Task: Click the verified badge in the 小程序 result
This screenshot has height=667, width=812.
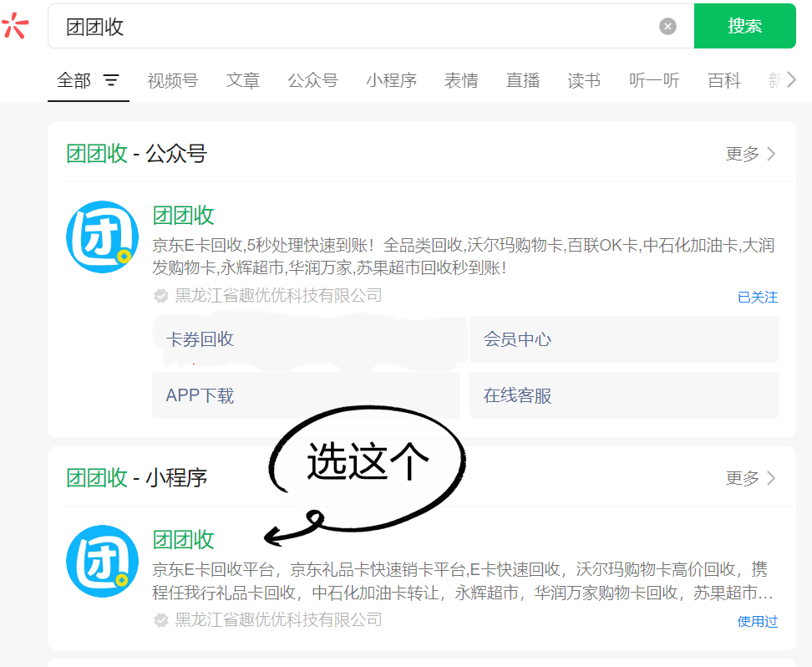Action: tap(161, 620)
